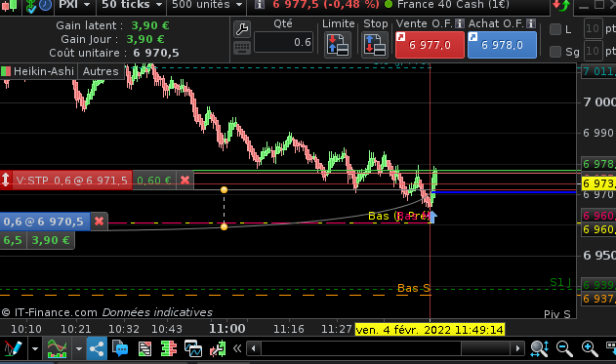Expand the drawing tool dropdown arrow
The width and height of the screenshot is (616, 364).
35,348
